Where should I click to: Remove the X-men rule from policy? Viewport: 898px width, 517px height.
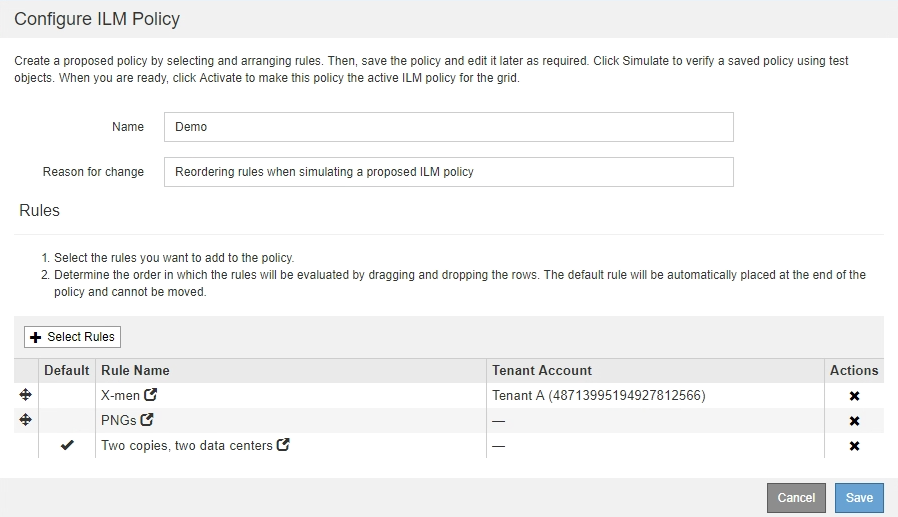(854, 396)
